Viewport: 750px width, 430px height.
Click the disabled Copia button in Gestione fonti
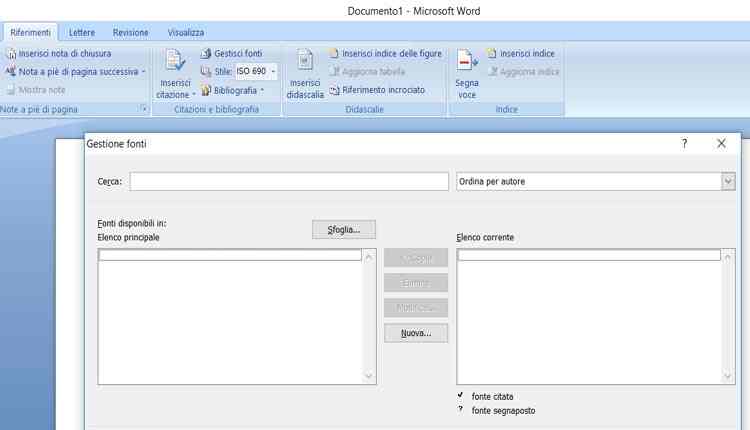click(416, 258)
